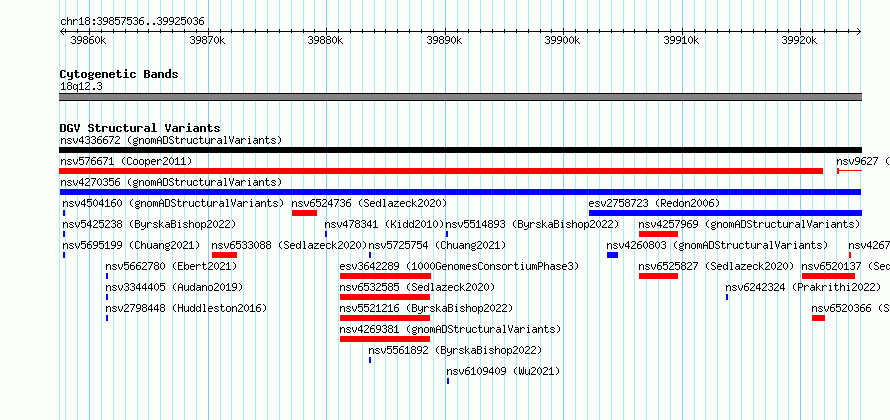Click the nsv5514893 (ByrskaBishop2022) label
Screen dimensions: 890x420
pos(532,224)
